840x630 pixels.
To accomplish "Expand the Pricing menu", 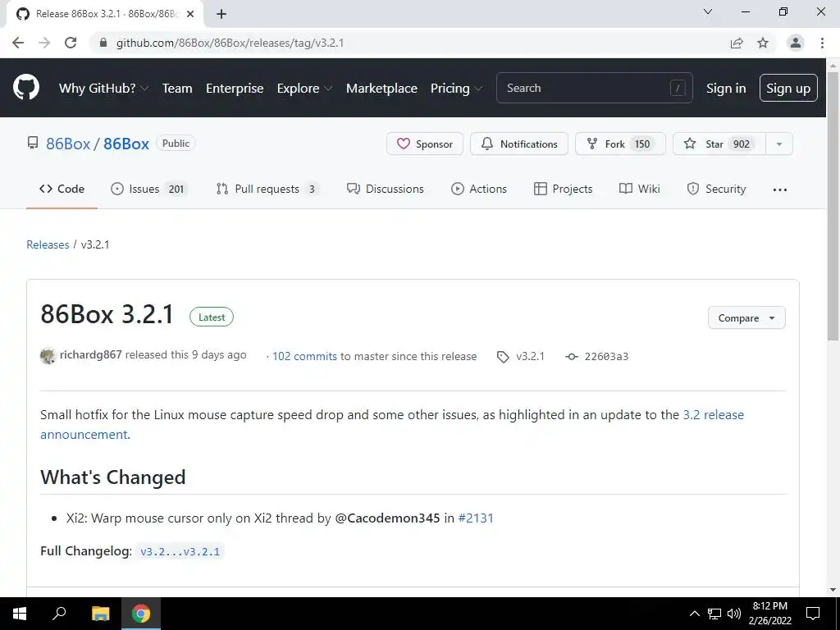I will [456, 89].
